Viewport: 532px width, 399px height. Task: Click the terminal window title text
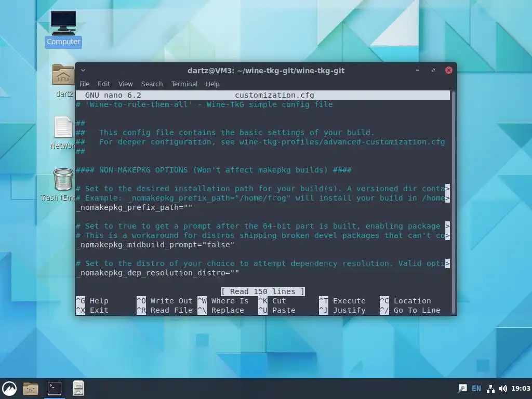click(266, 71)
